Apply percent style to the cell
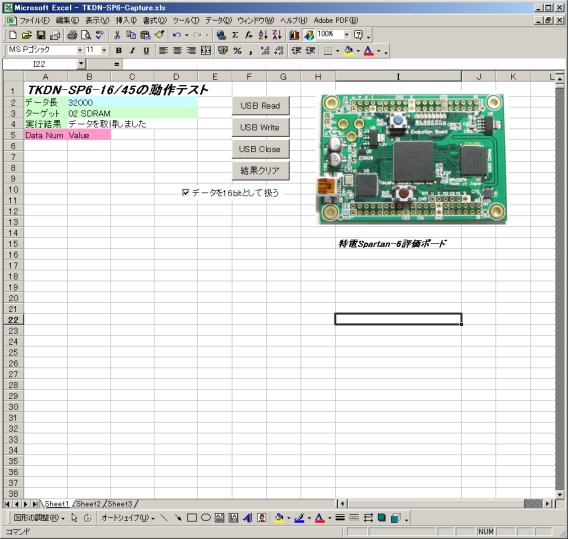The width and height of the screenshot is (568, 539). click(x=237, y=51)
